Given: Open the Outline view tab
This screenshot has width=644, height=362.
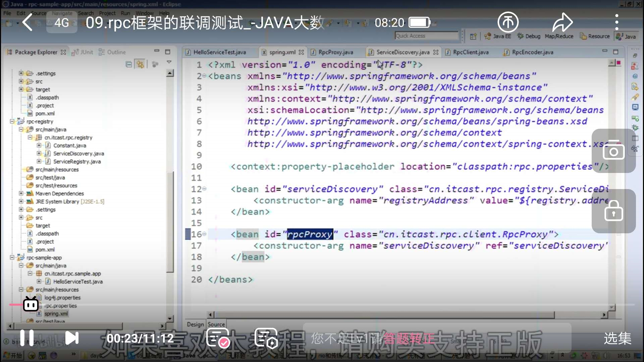Looking at the screenshot, I should (x=112, y=52).
